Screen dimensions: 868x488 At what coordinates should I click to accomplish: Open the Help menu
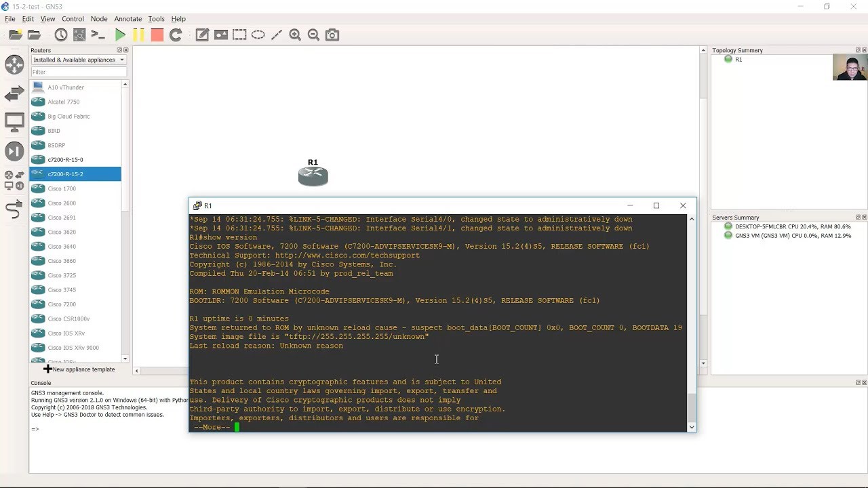(x=178, y=19)
